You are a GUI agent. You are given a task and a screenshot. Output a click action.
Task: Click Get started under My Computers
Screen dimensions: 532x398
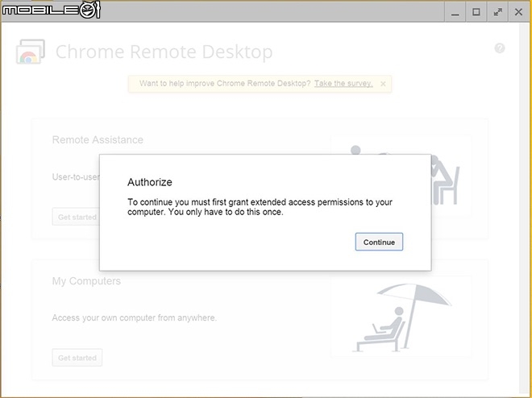click(77, 358)
